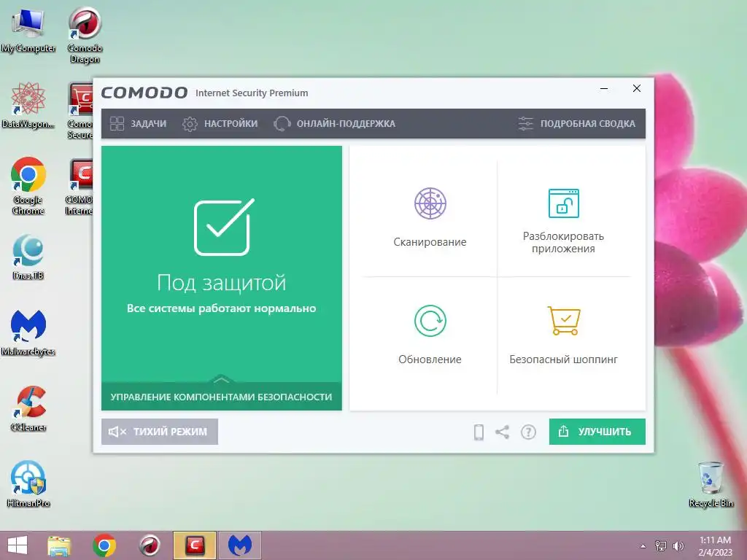Screen dimensions: 747x560
Task: Close the Comodo Internet Security window
Action: (x=636, y=88)
